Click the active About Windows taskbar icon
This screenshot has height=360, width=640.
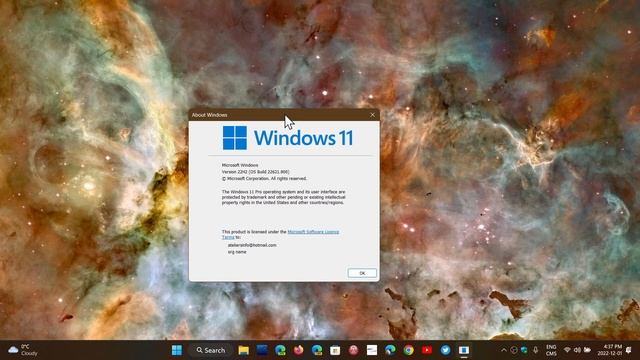coord(464,350)
